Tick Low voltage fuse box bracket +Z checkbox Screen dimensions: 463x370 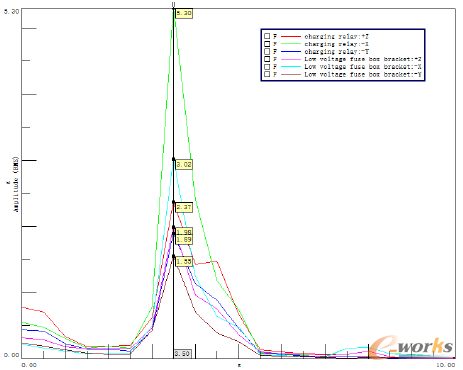pos(267,59)
